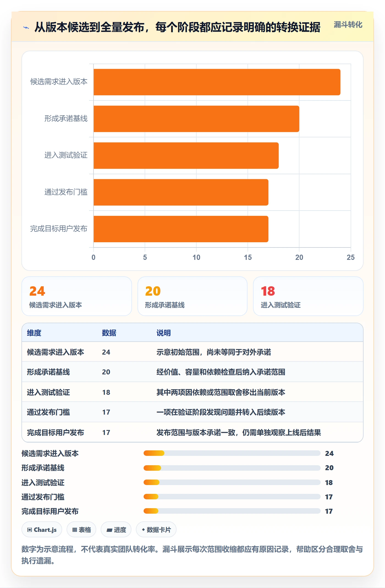Click the lightning icon beside the title

(26, 28)
